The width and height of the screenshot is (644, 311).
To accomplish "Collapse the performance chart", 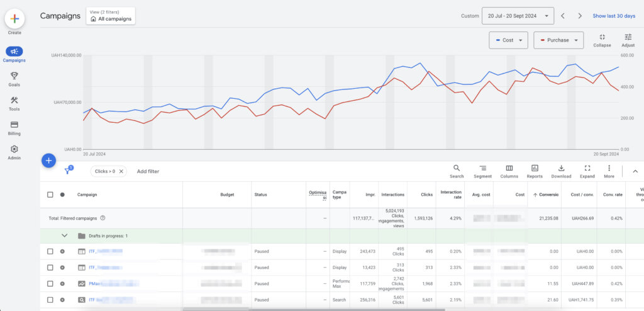I will coord(602,38).
